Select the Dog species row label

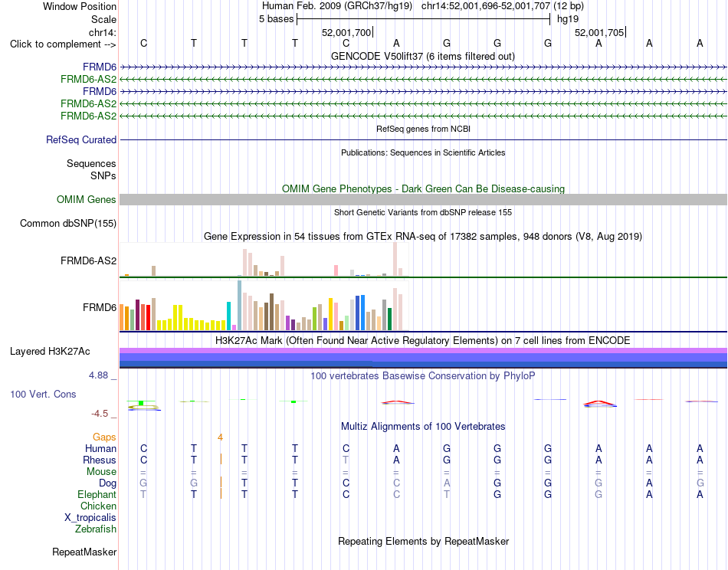(107, 483)
